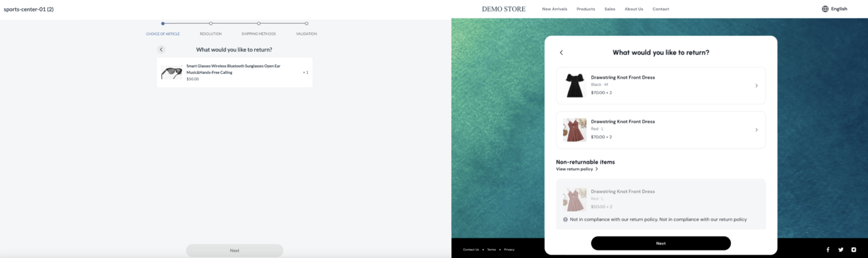Click the $50.00 sunglasses price

[x=193, y=79]
